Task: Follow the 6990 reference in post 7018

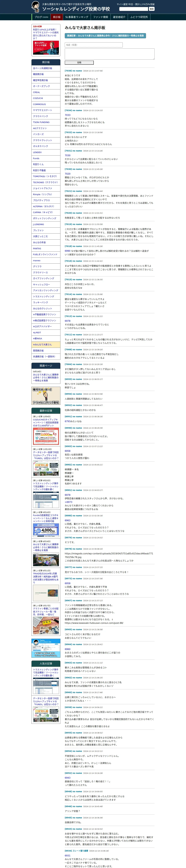Action: pos(68,251)
